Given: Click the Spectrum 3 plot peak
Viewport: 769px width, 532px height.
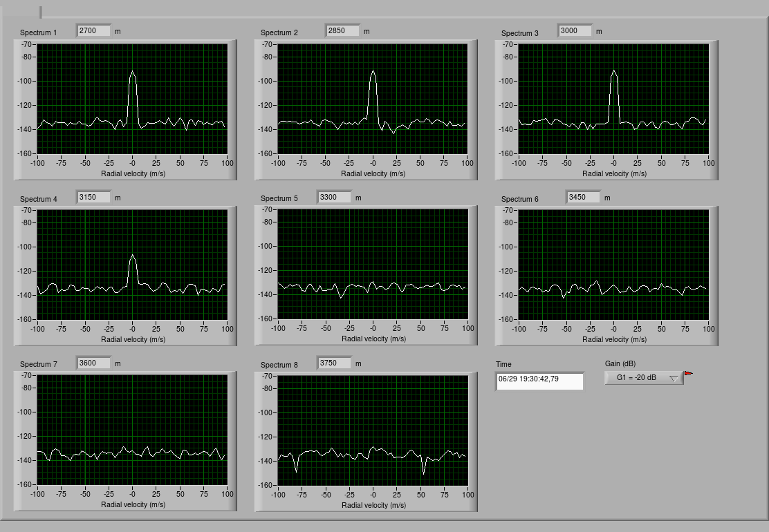Looking at the screenshot, I should (x=613, y=71).
